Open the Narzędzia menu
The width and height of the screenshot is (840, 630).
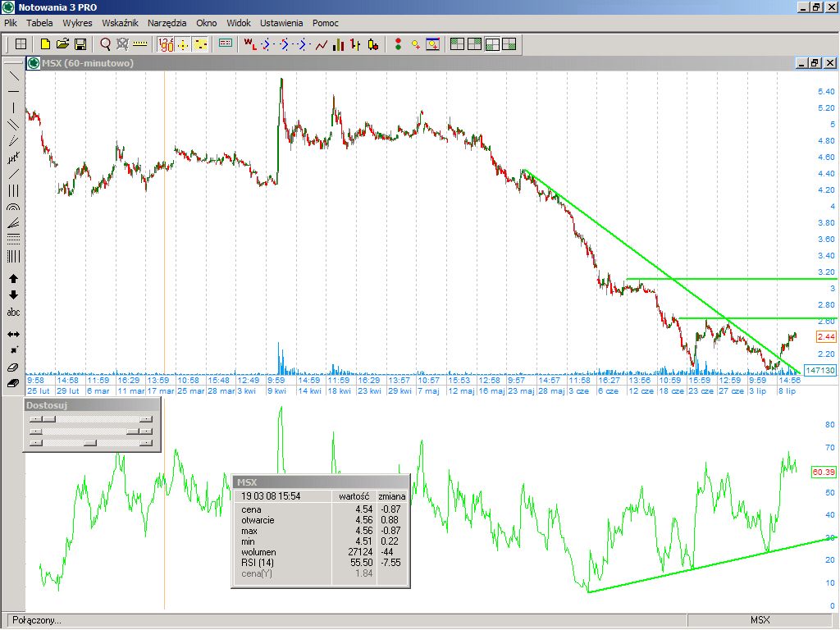167,23
